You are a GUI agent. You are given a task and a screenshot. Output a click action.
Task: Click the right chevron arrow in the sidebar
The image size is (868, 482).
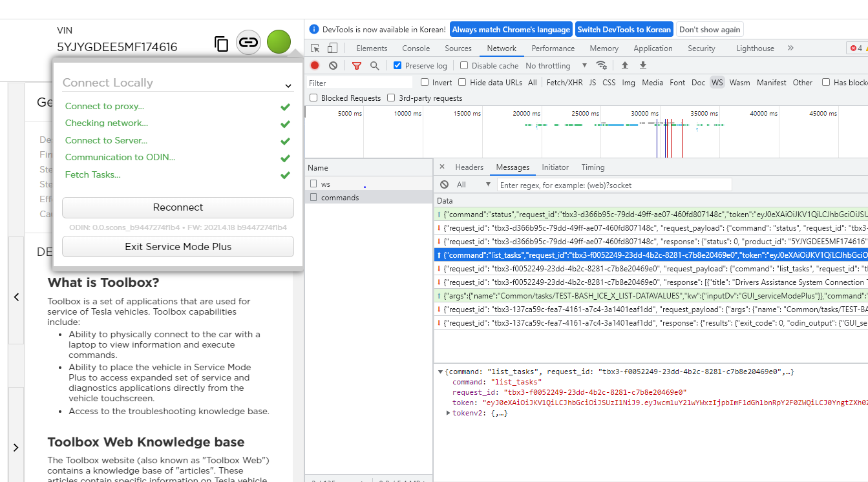[16, 447]
